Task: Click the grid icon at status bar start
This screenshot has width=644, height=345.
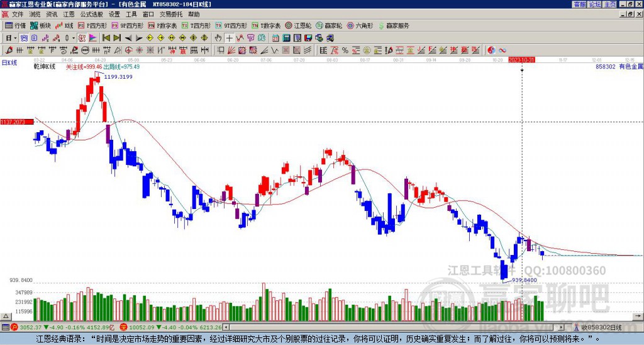Action: (x=5, y=327)
